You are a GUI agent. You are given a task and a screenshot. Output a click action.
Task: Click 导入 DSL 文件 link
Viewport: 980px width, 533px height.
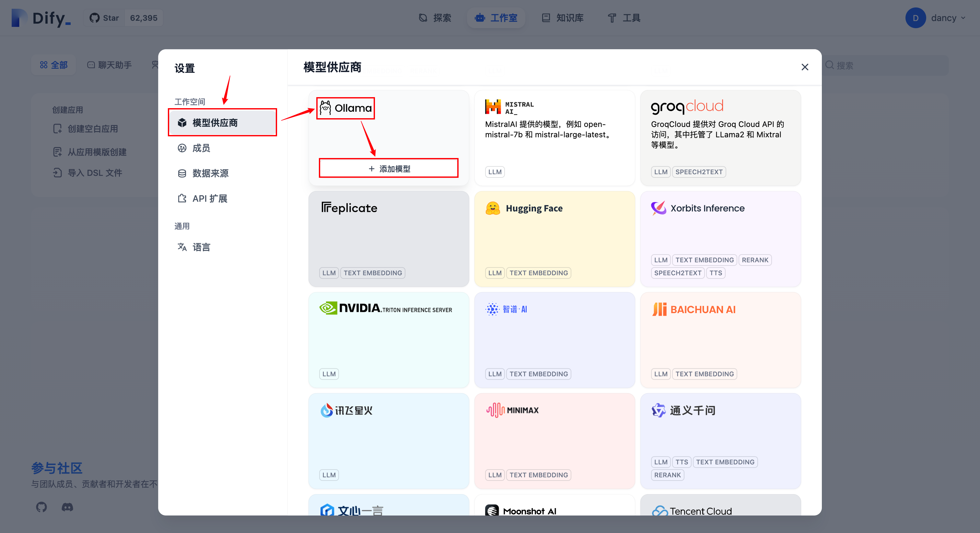point(87,173)
